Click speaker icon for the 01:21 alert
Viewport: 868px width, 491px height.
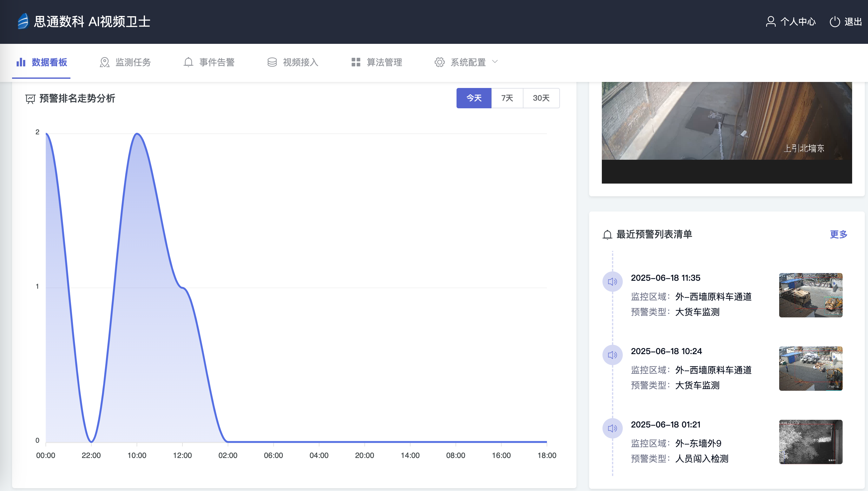pyautogui.click(x=612, y=428)
